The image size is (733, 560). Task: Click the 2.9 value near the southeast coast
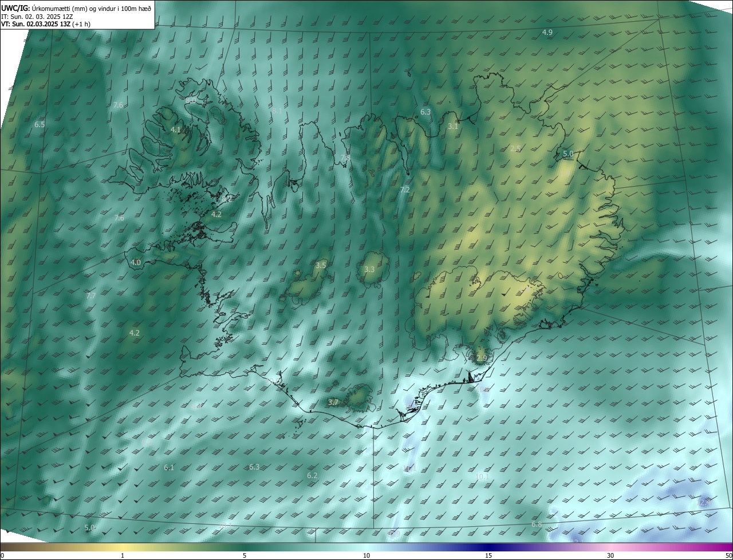pyautogui.click(x=482, y=358)
